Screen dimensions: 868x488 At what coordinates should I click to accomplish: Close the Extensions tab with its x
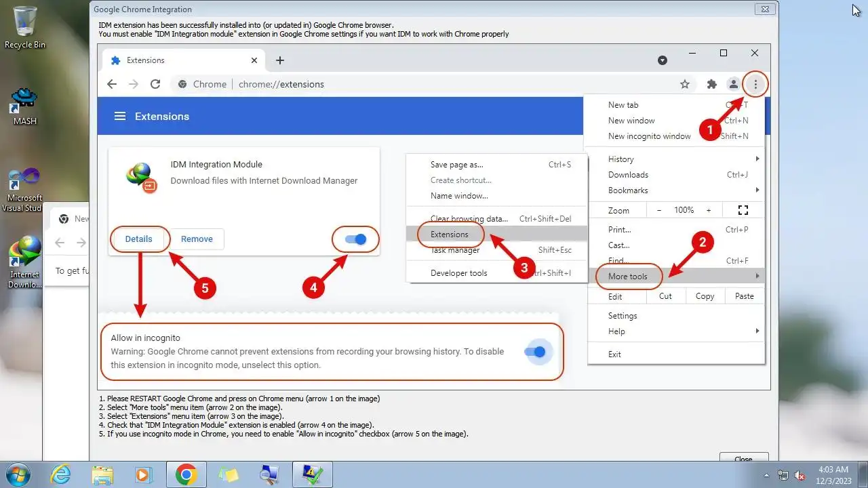[254, 60]
